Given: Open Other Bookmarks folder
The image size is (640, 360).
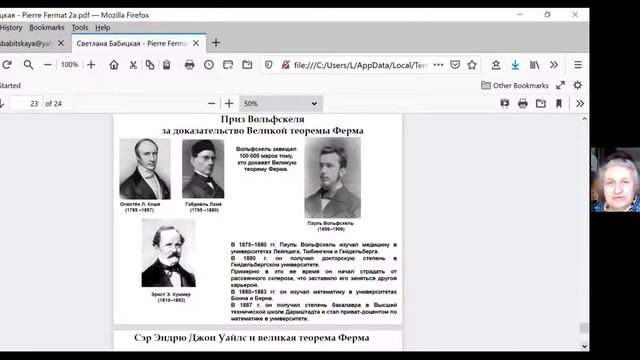Looking at the screenshot, I should point(515,85).
